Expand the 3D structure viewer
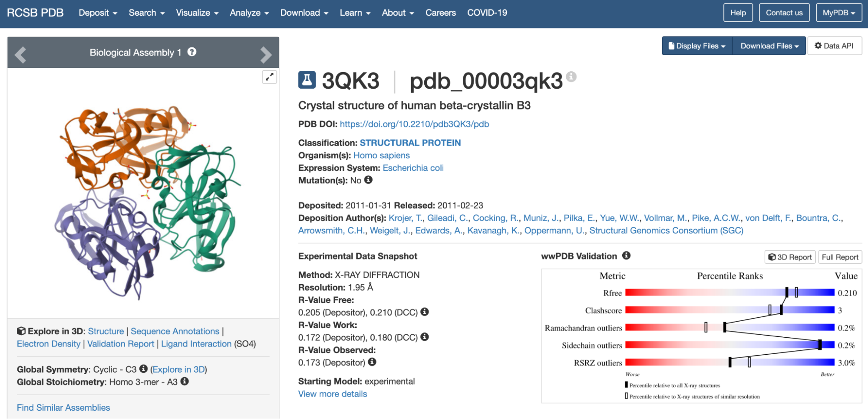Image resolution: width=868 pixels, height=419 pixels. click(x=270, y=77)
